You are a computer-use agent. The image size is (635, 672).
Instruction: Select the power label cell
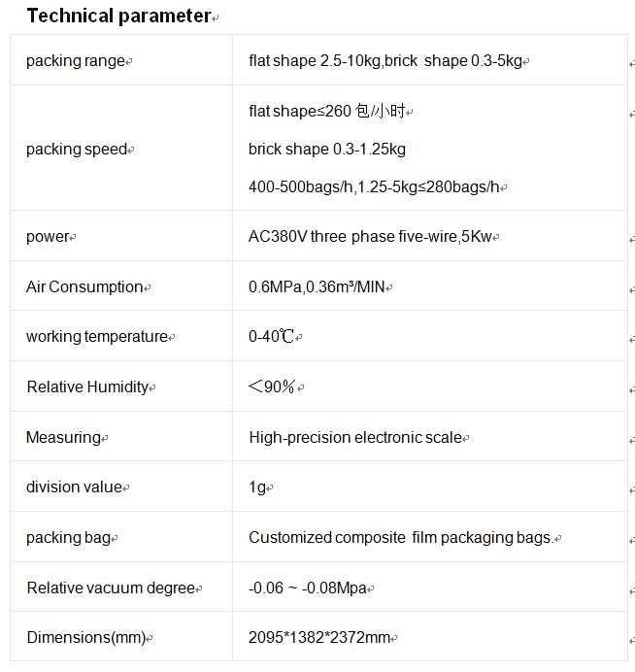point(121,236)
